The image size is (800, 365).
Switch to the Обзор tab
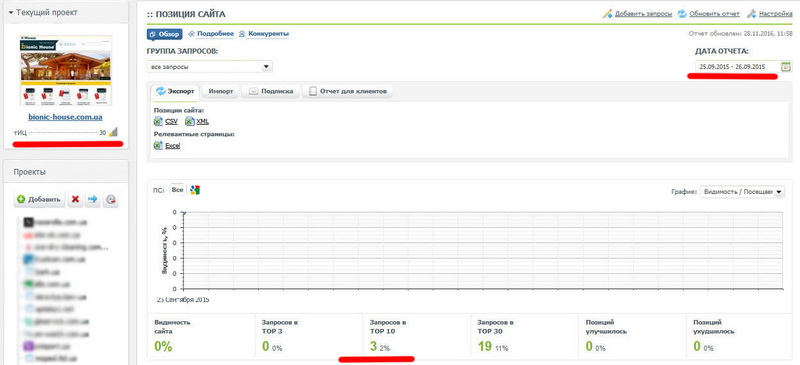(164, 34)
